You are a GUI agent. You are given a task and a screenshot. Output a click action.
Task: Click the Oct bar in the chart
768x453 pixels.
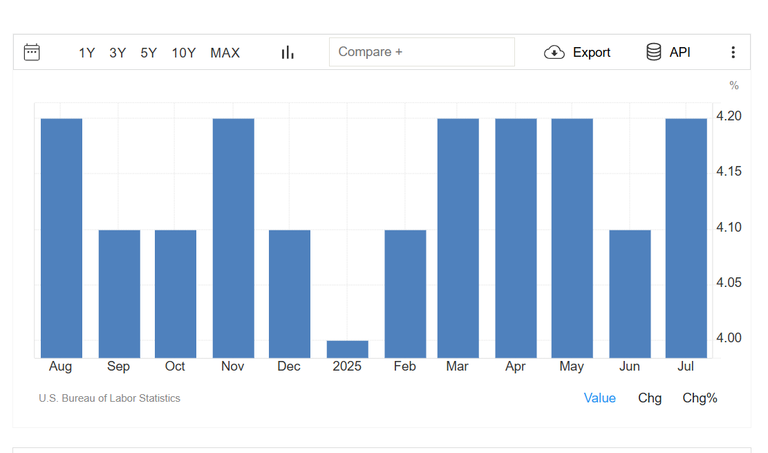coord(175,294)
